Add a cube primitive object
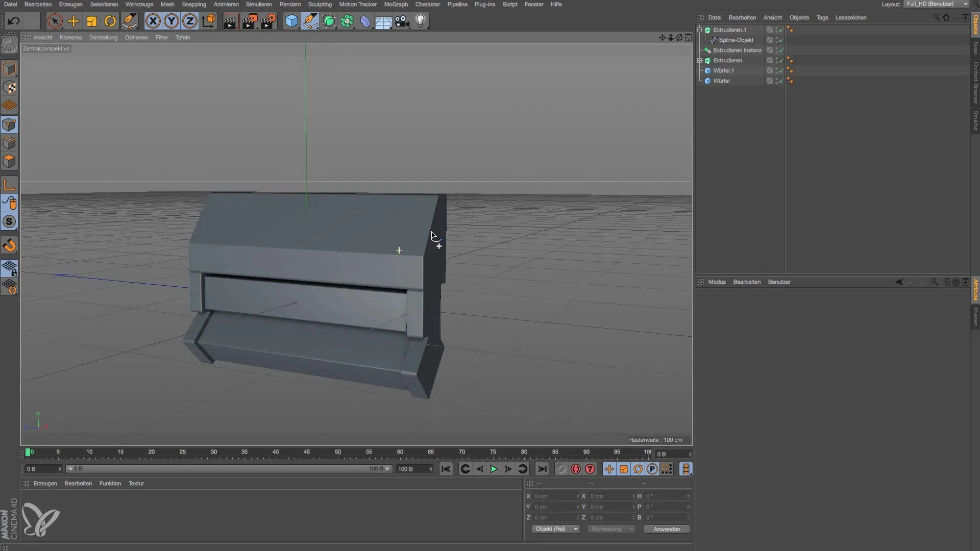980x551 pixels. [x=291, y=21]
